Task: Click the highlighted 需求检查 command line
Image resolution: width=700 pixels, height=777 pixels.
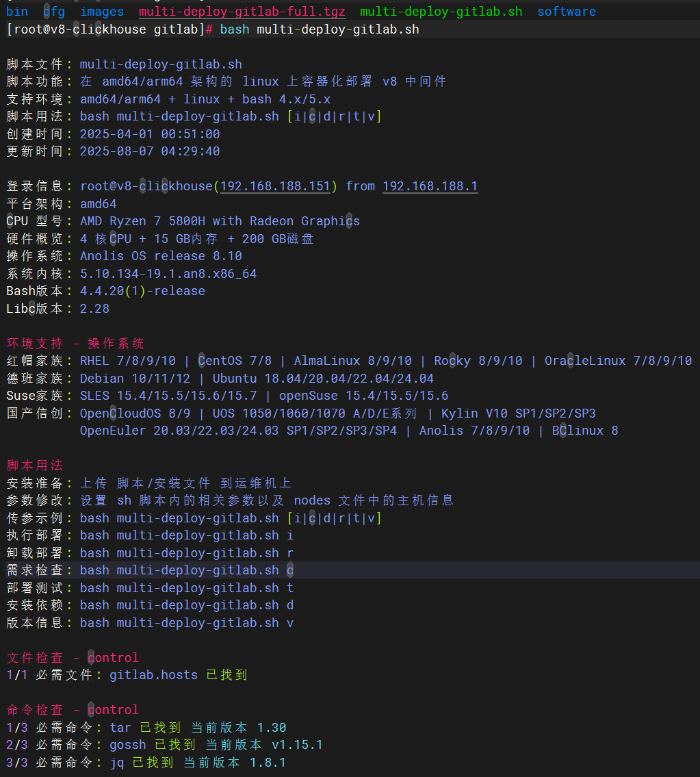Action: pyautogui.click(x=186, y=570)
